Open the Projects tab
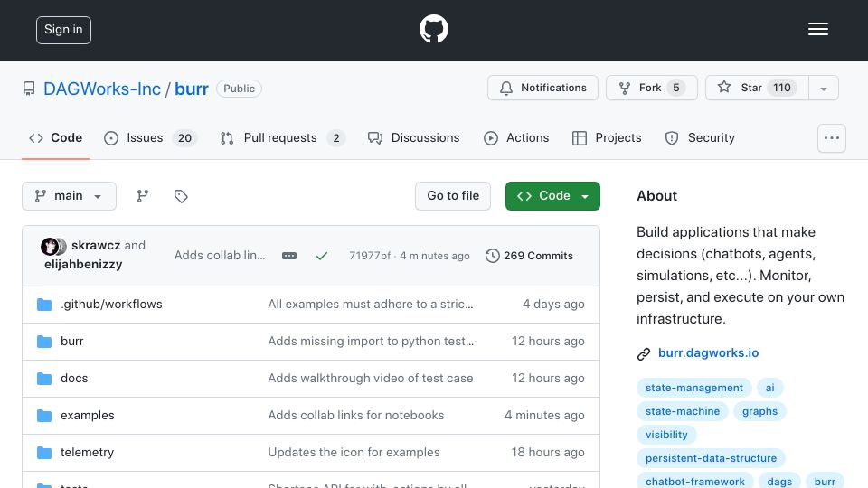 tap(607, 137)
